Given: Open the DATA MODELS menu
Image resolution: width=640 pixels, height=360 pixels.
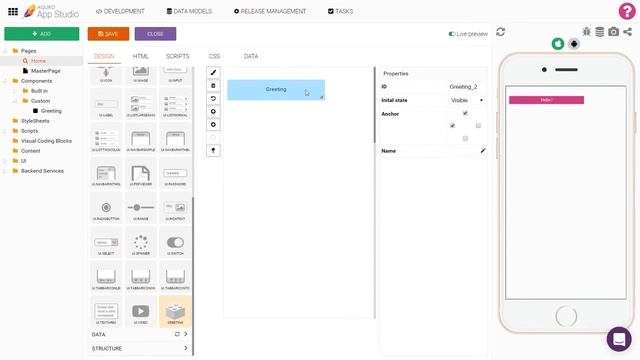Looking at the screenshot, I should tap(189, 11).
